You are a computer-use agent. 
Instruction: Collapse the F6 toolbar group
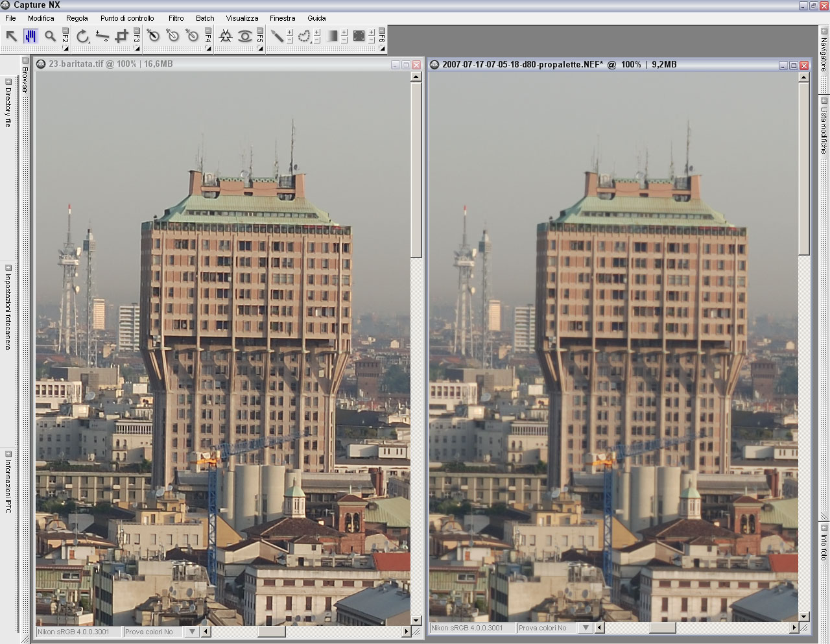pos(382,30)
